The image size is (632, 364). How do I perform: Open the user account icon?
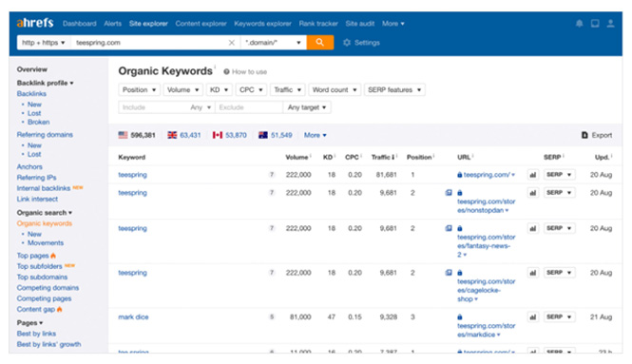[611, 24]
